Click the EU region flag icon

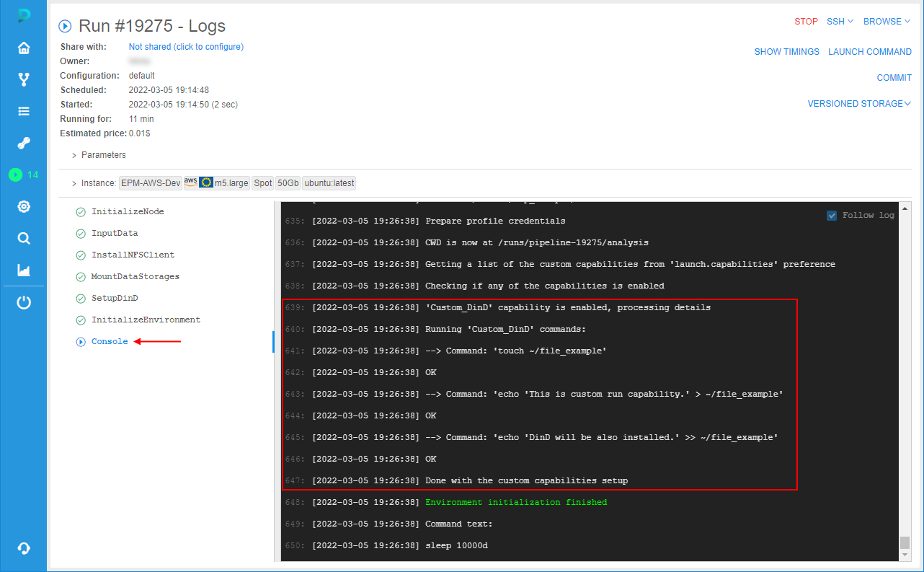coord(206,182)
